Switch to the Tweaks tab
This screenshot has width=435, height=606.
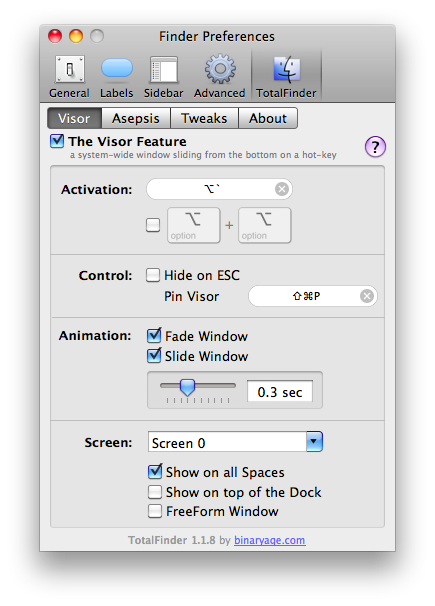point(204,118)
